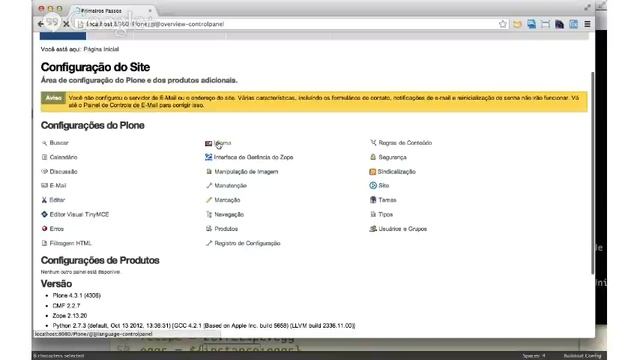Click the Temas icon
The height and width of the screenshot is (360, 640).
(373, 200)
